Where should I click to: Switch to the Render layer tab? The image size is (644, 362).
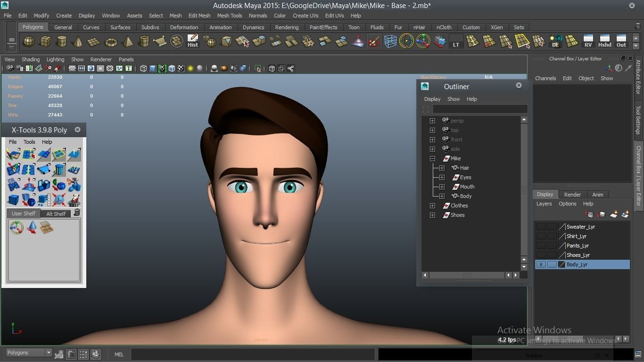572,195
